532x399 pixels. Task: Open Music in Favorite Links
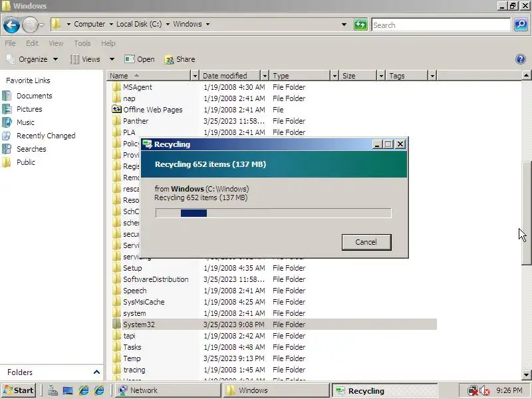(x=25, y=122)
